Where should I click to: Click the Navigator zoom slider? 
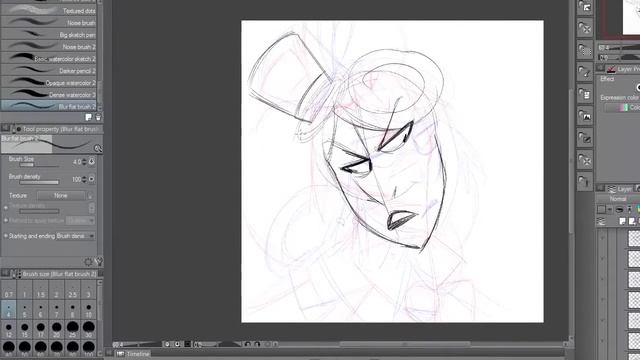pos(623,48)
